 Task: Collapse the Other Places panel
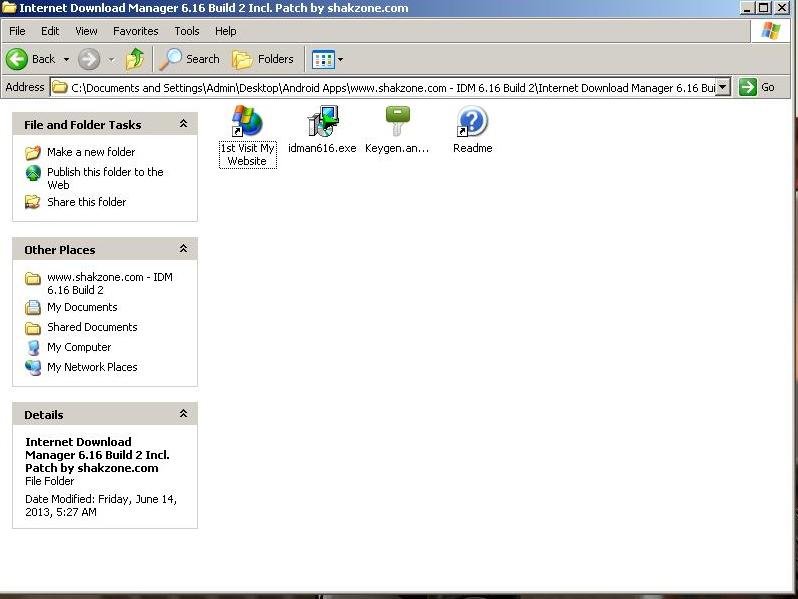[183, 248]
